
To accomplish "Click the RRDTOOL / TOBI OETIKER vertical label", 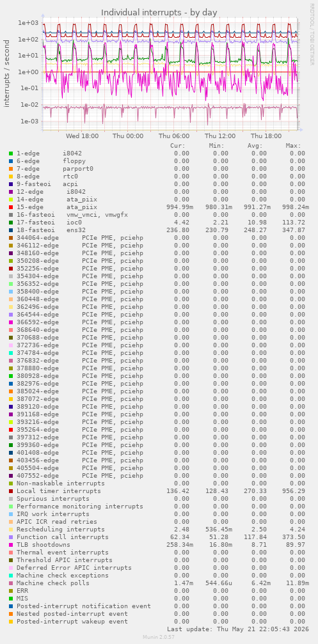I will tap(312, 34).
